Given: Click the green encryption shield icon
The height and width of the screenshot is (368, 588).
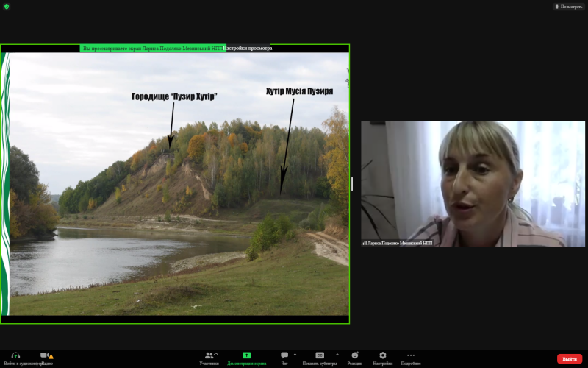Looking at the screenshot, I should pos(7,7).
